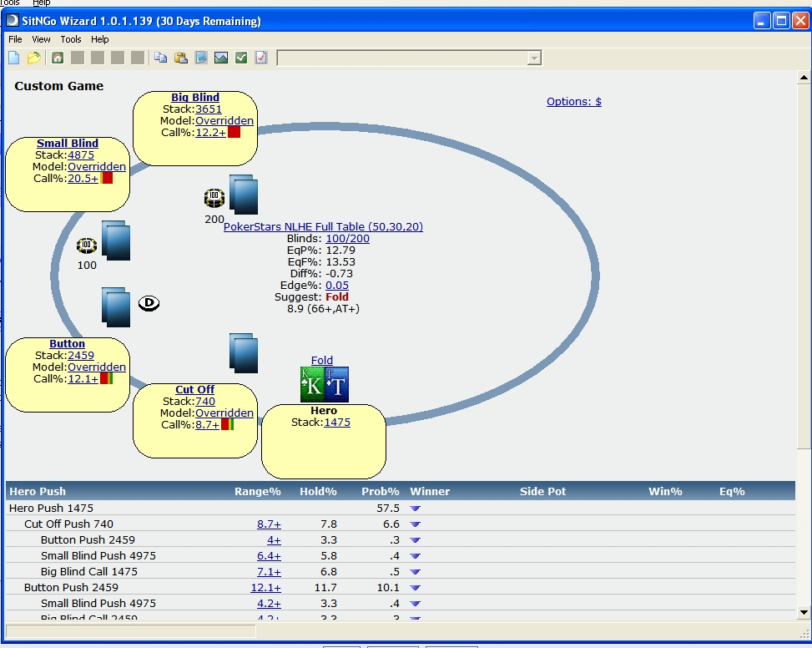Expand winner arrow on Big Blind Call 1475 row
Screen dimensions: 812x648
point(415,572)
